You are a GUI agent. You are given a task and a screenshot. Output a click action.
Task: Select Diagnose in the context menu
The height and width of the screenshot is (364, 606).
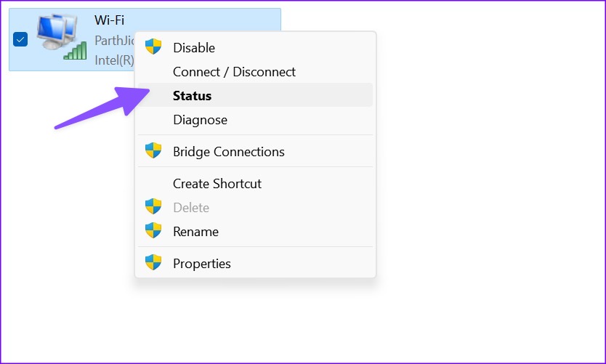(x=255, y=119)
